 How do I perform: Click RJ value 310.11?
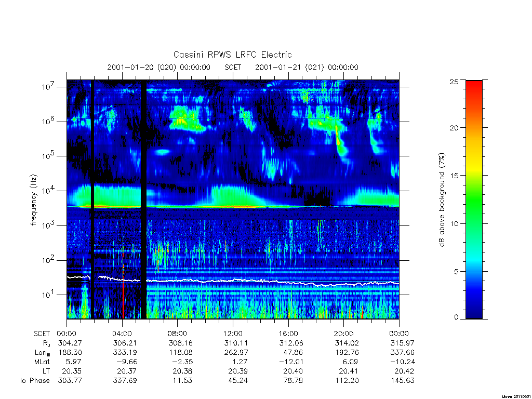(x=236, y=343)
